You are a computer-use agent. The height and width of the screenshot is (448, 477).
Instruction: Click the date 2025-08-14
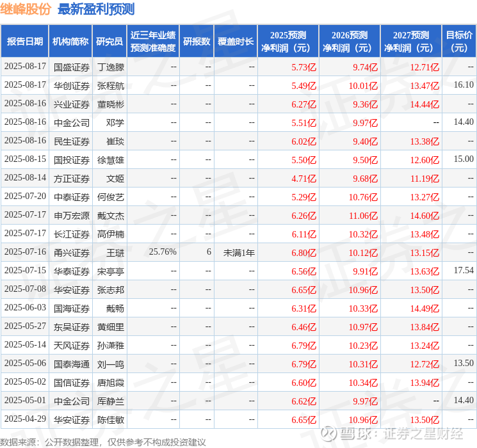[x=25, y=178]
